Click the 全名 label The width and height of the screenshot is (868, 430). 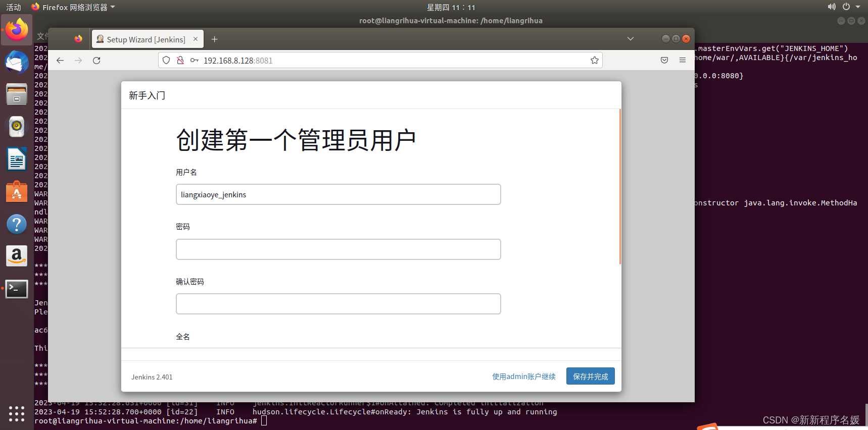pos(183,337)
